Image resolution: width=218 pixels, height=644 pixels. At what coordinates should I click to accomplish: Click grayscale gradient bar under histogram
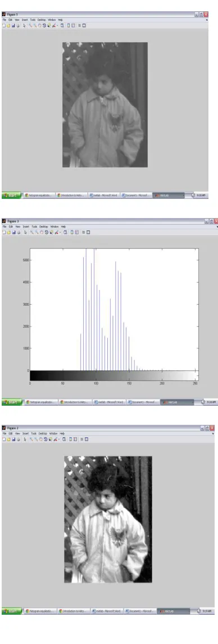click(114, 375)
